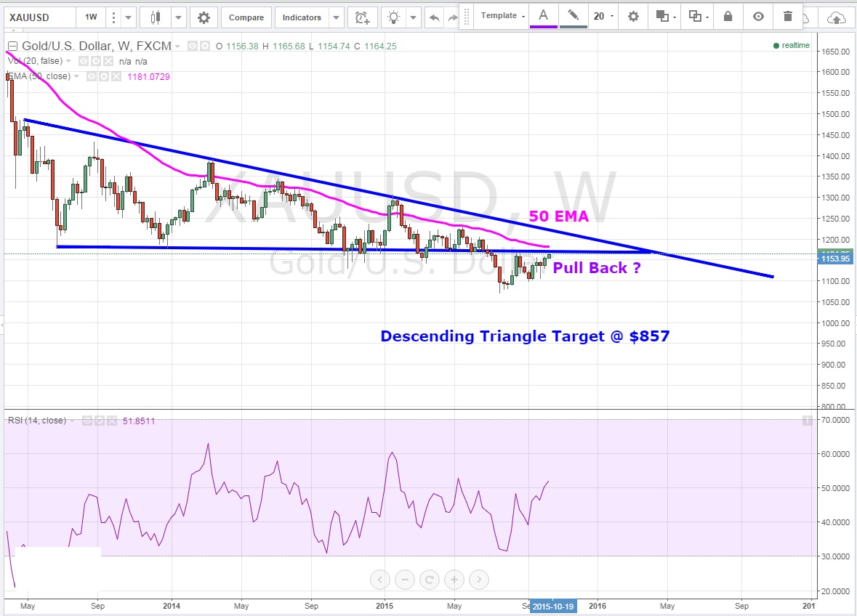Click the lightbulb ideas icon
This screenshot has height=616, width=857.
[x=394, y=17]
